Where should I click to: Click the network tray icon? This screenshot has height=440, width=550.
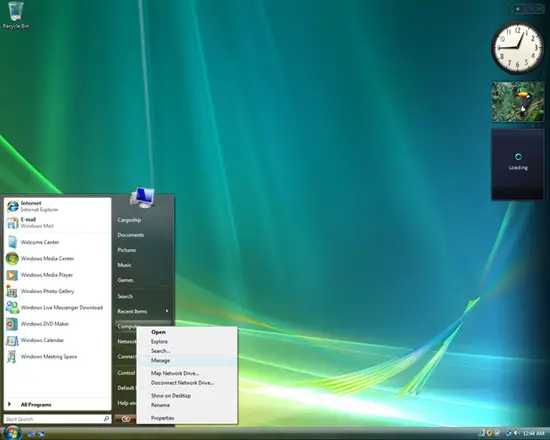click(x=508, y=434)
